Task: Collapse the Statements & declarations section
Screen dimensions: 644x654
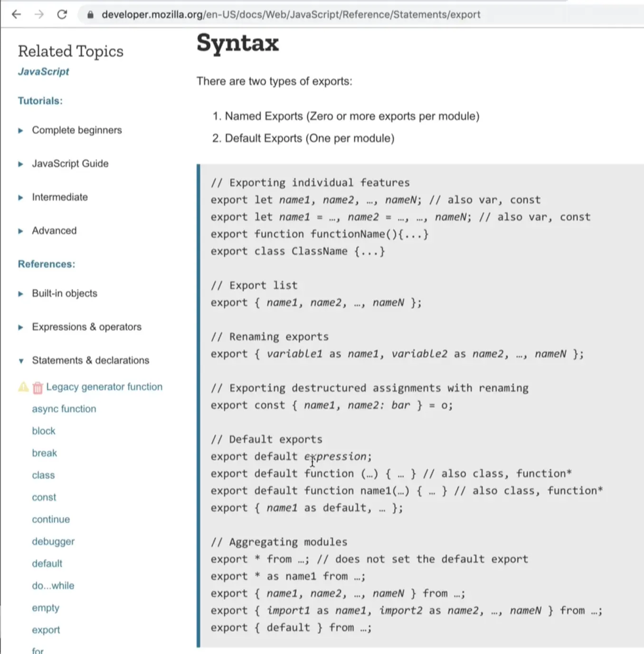Action: pyautogui.click(x=20, y=361)
